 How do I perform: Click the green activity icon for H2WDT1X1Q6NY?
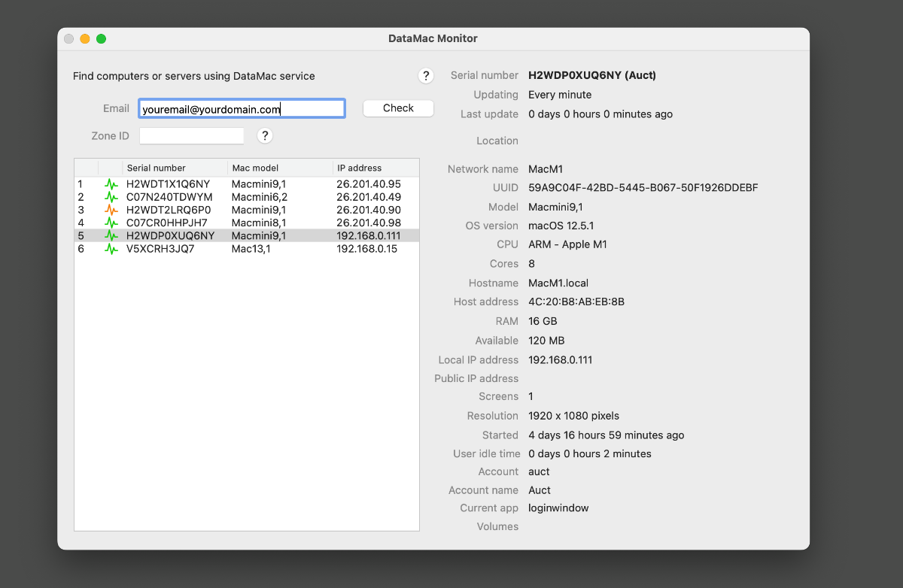pos(111,183)
